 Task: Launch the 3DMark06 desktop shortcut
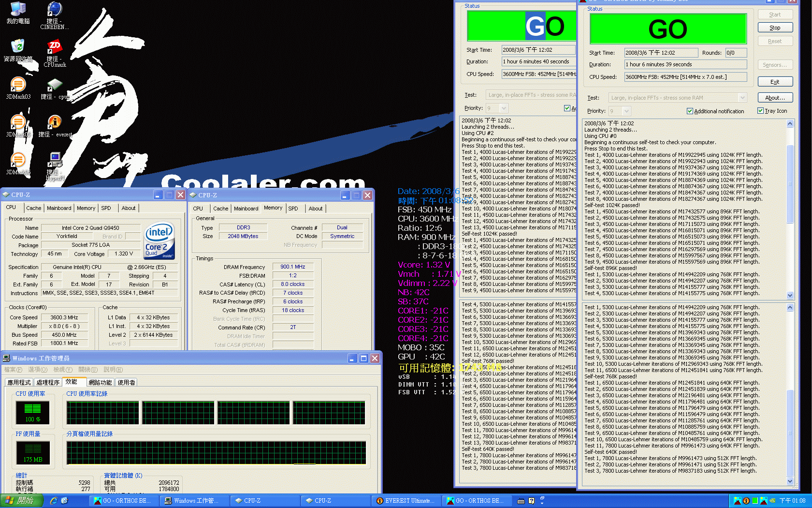pyautogui.click(x=18, y=163)
